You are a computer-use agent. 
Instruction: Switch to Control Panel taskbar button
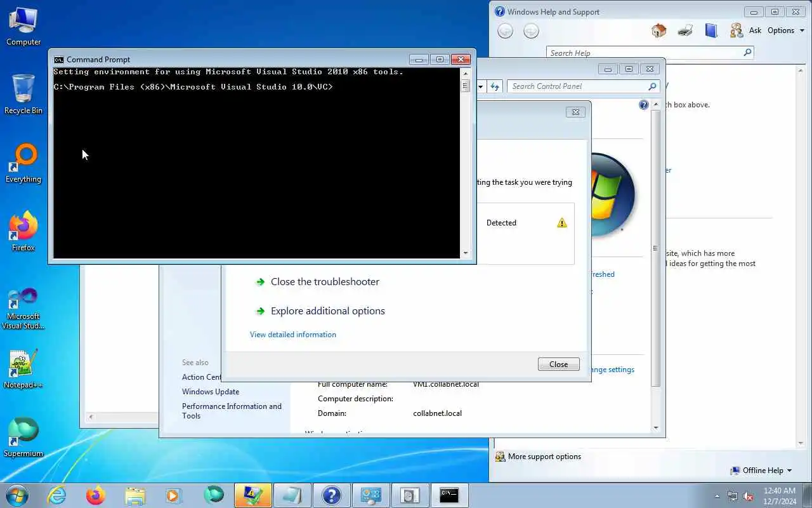point(370,495)
